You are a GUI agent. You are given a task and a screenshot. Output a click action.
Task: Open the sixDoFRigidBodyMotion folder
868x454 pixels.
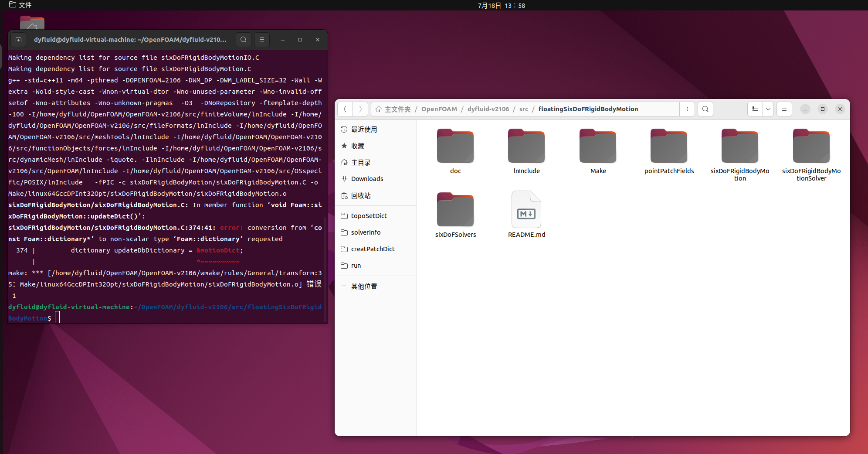click(740, 155)
